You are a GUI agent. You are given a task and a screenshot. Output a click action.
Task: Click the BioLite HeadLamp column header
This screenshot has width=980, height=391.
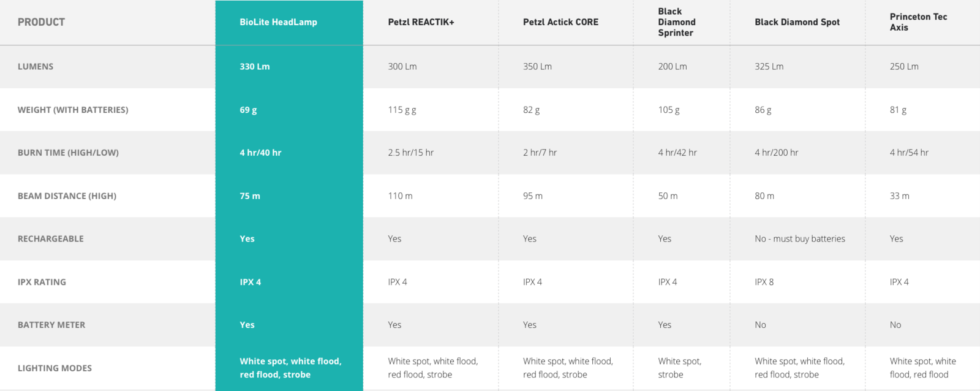coord(278,22)
